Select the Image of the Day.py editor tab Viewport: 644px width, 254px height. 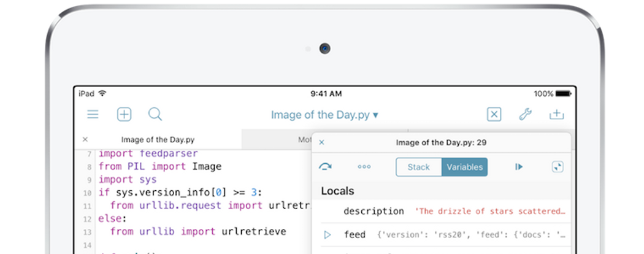click(158, 140)
